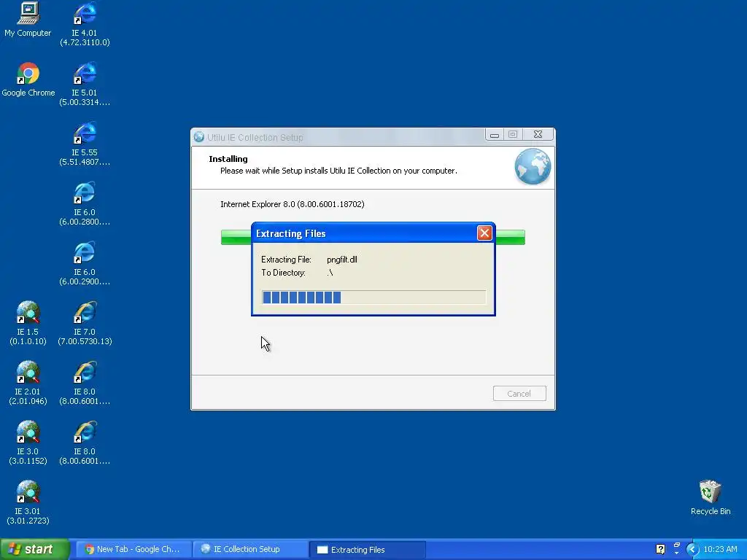Select the IE 5.01 desktop shortcut

[x=85, y=84]
